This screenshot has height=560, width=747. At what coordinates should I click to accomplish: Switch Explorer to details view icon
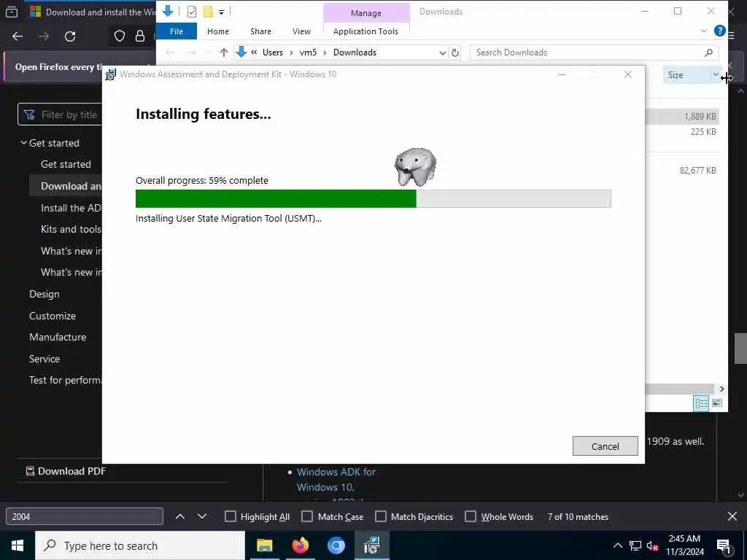click(x=701, y=403)
